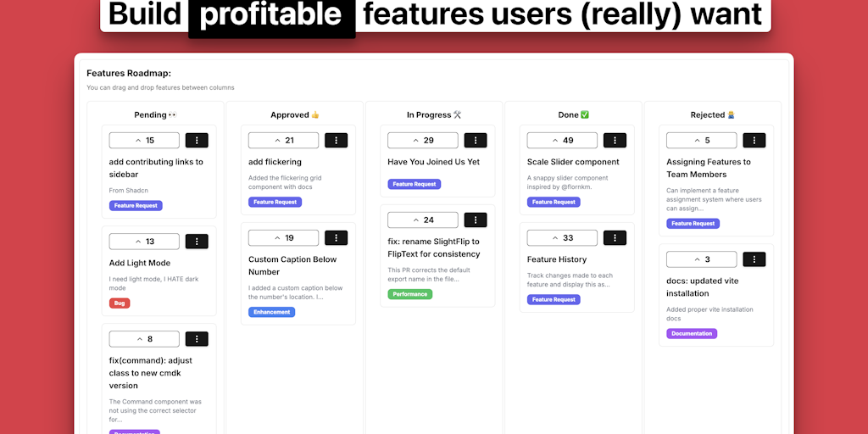Click the red Bug tag on Light Mode
868x434 pixels.
tap(120, 303)
